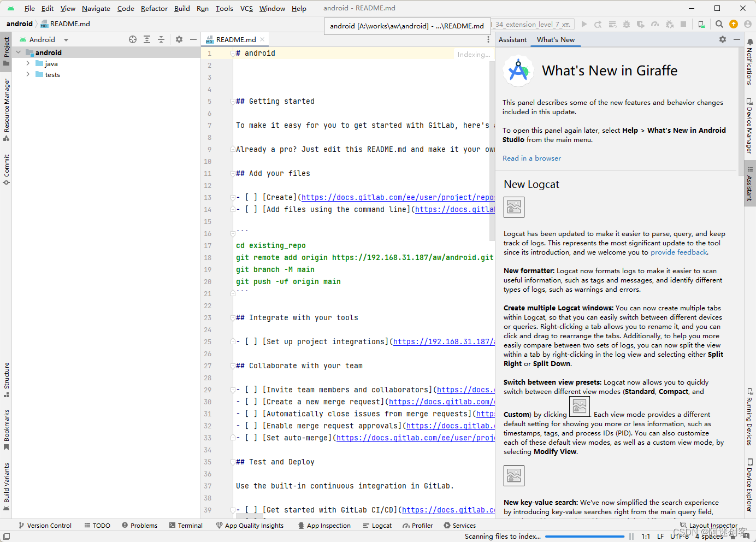756x542 pixels.
Task: Click the Run with Coverage icon
Action: [641, 24]
